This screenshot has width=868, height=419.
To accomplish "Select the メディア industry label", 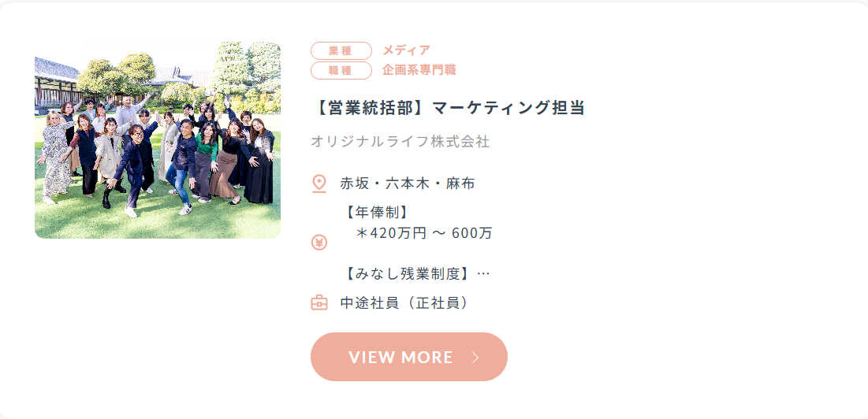I will point(406,50).
